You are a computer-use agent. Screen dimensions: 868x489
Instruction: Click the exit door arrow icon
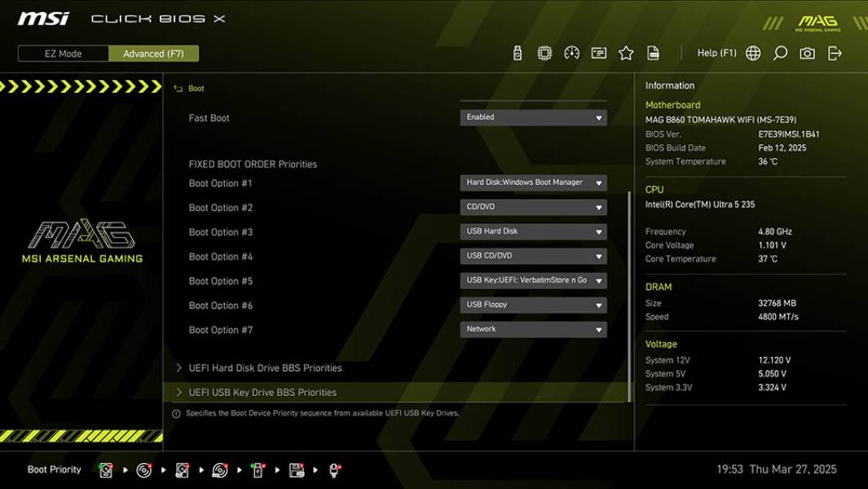tap(835, 53)
